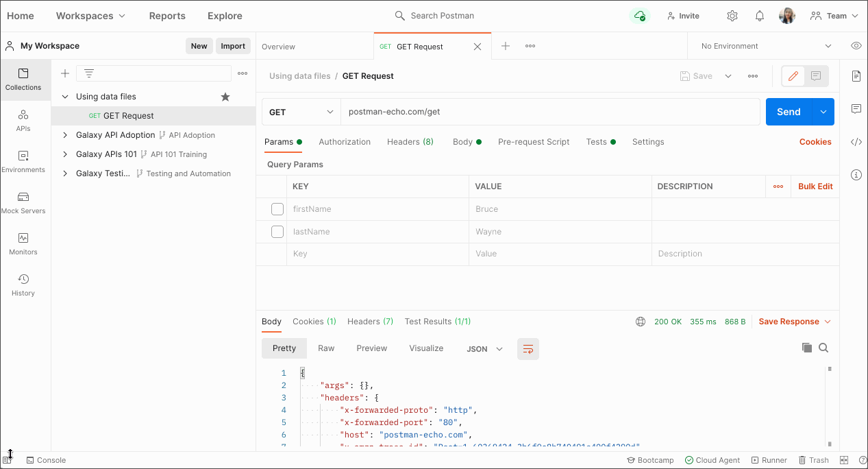This screenshot has height=469, width=868.
Task: Open Settings gear icon
Action: (x=732, y=16)
